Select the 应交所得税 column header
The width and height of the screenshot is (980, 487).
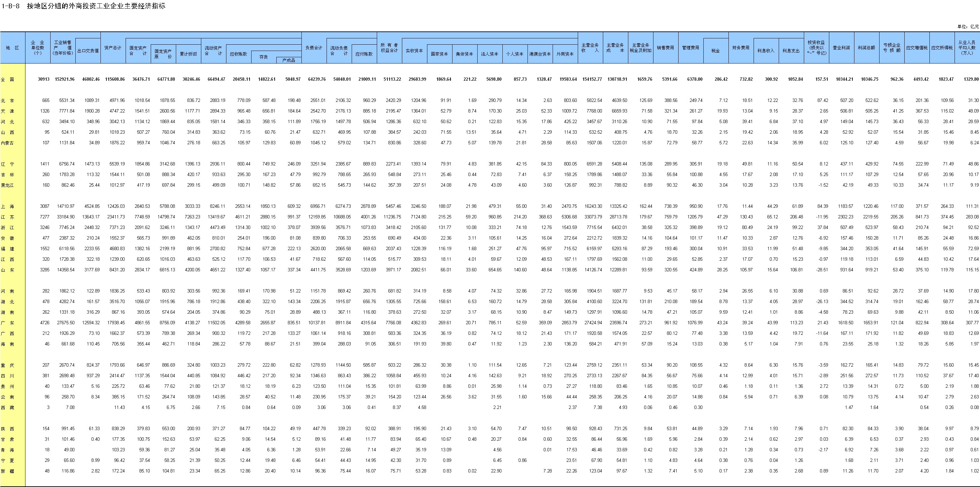tap(942, 48)
